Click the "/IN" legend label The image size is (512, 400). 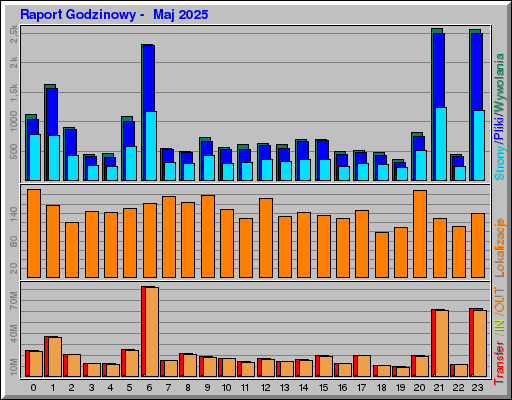tap(499, 327)
